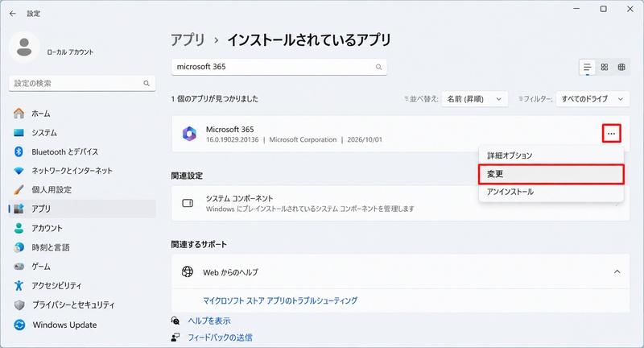
Task: Open 個人用設定 in the sidebar
Action: [82, 190]
